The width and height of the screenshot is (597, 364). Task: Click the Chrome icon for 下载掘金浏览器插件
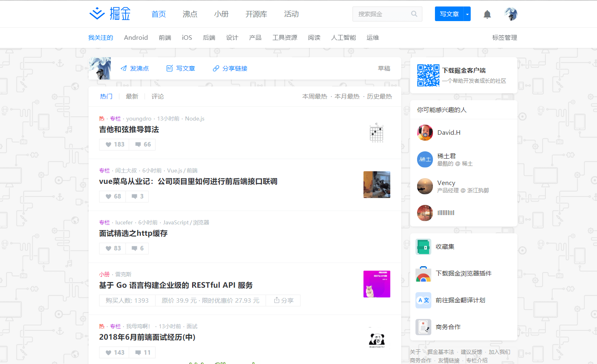click(423, 273)
